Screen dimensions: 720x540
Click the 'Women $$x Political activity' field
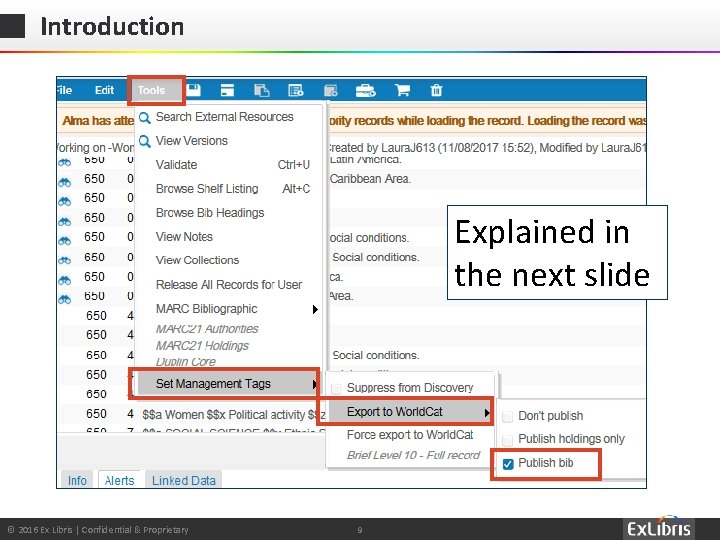coord(234,414)
